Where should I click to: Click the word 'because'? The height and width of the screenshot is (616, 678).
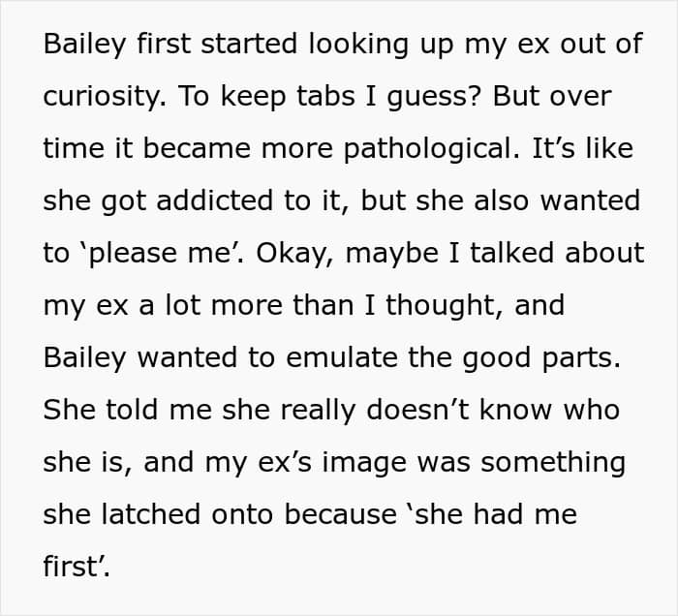pyautogui.click(x=341, y=514)
